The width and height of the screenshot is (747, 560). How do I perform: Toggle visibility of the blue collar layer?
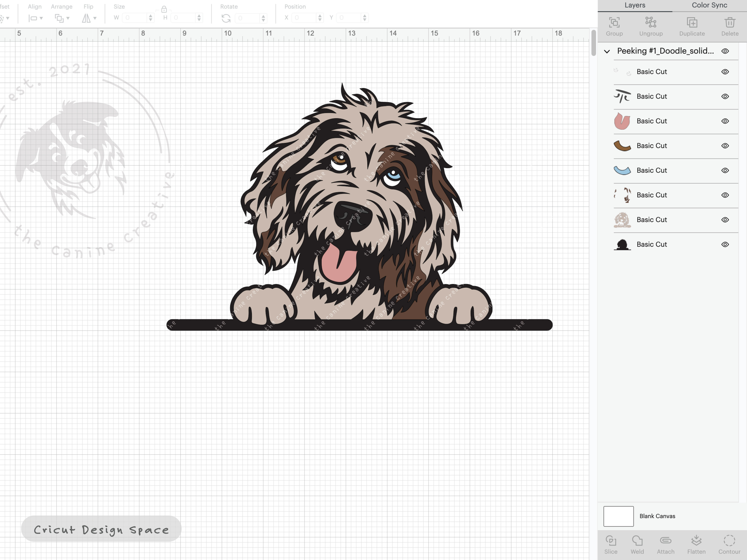click(725, 170)
